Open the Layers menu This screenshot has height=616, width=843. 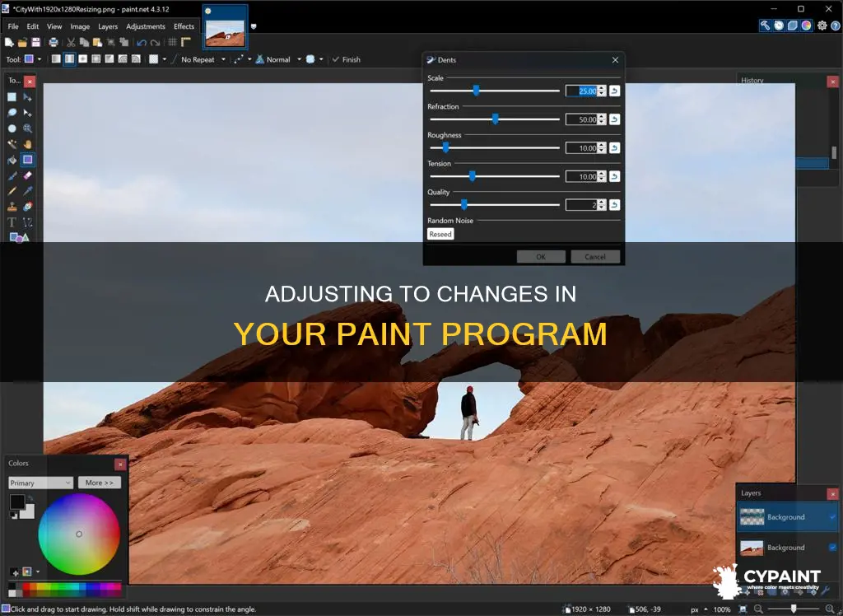click(x=108, y=26)
